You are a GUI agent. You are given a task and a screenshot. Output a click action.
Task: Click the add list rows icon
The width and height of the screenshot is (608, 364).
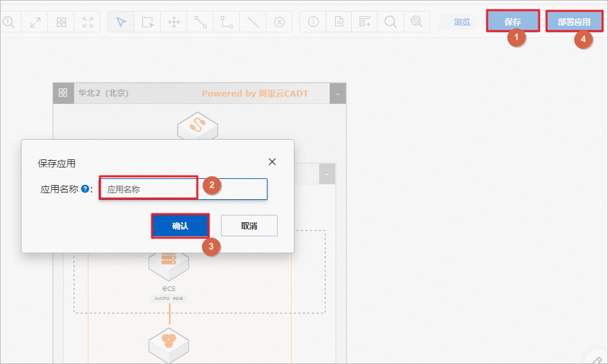click(365, 22)
